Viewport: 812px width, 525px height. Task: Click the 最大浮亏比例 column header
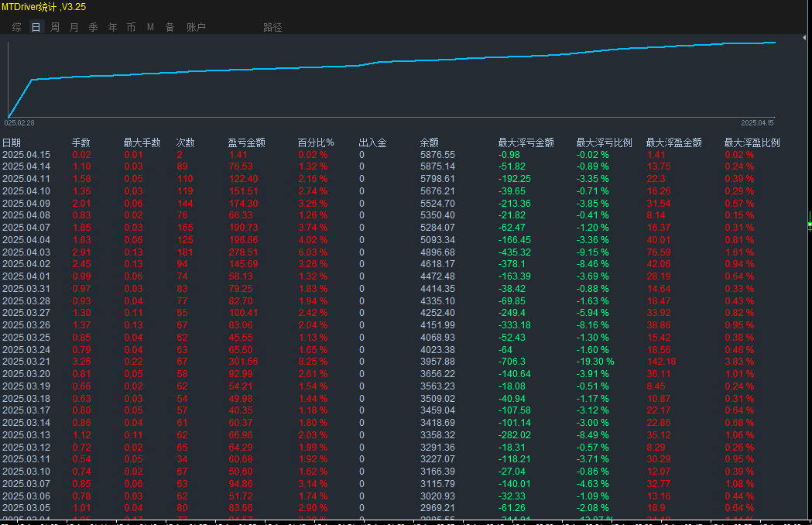(605, 142)
